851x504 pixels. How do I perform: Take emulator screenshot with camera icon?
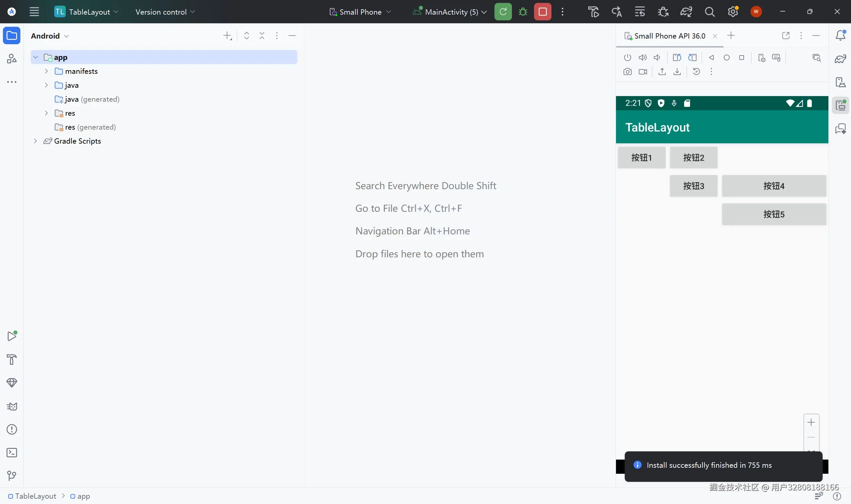[x=627, y=72]
